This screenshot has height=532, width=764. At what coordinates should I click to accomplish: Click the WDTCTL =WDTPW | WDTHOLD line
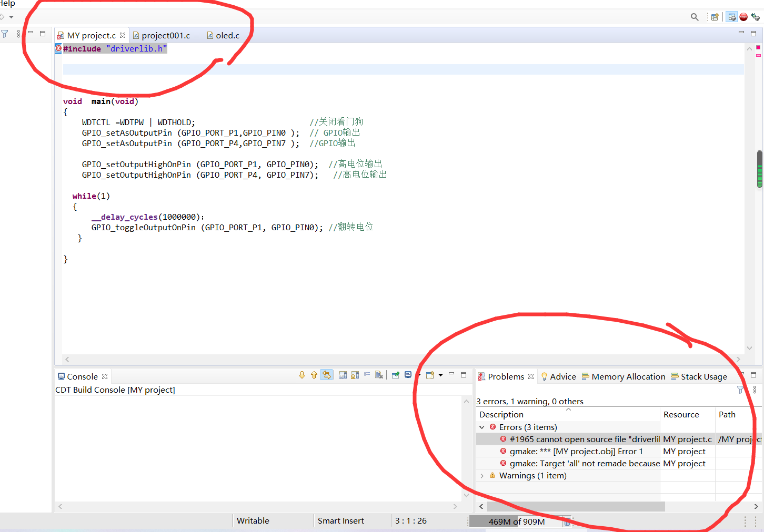138,122
